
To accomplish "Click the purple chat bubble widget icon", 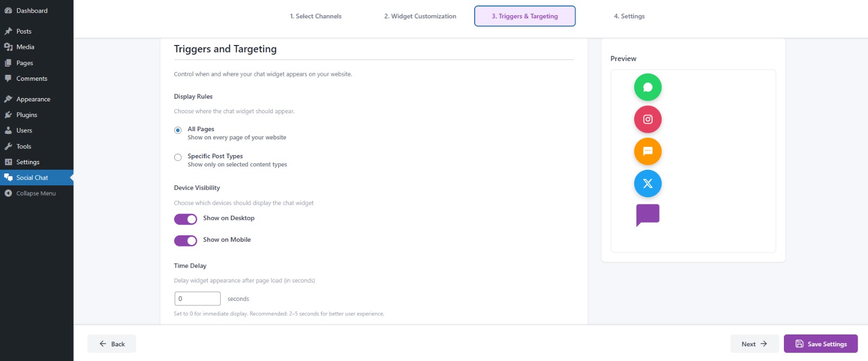I will pyautogui.click(x=648, y=215).
